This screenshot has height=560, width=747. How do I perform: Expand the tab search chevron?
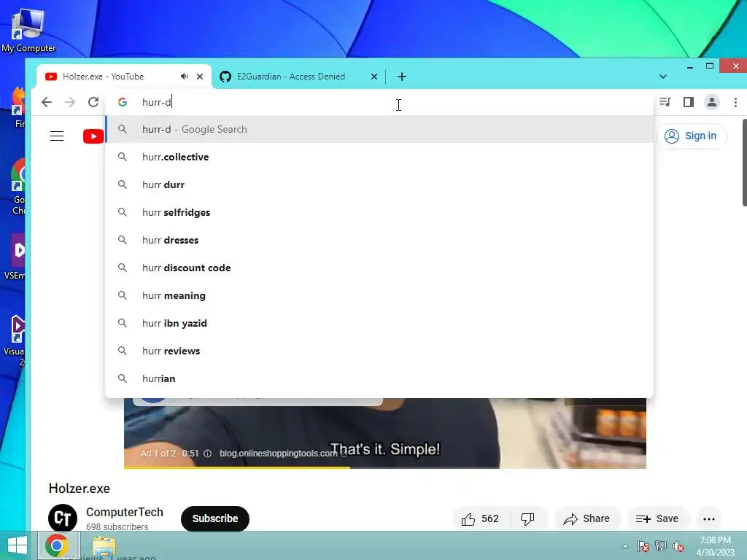662,77
